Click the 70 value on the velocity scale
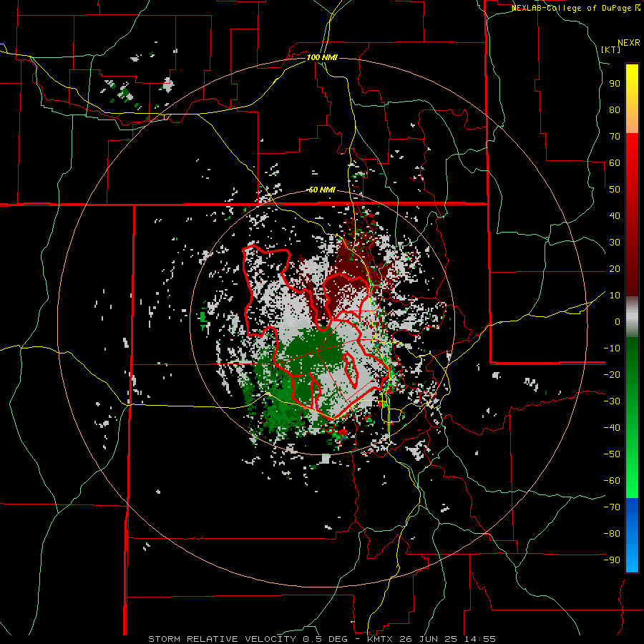 615,137
